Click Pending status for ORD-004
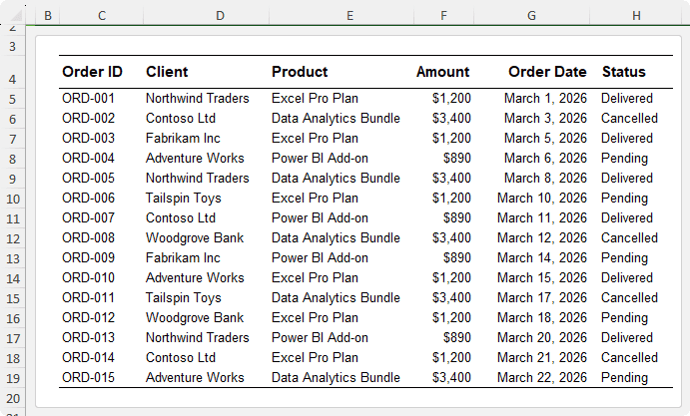The image size is (690, 416). click(624, 158)
